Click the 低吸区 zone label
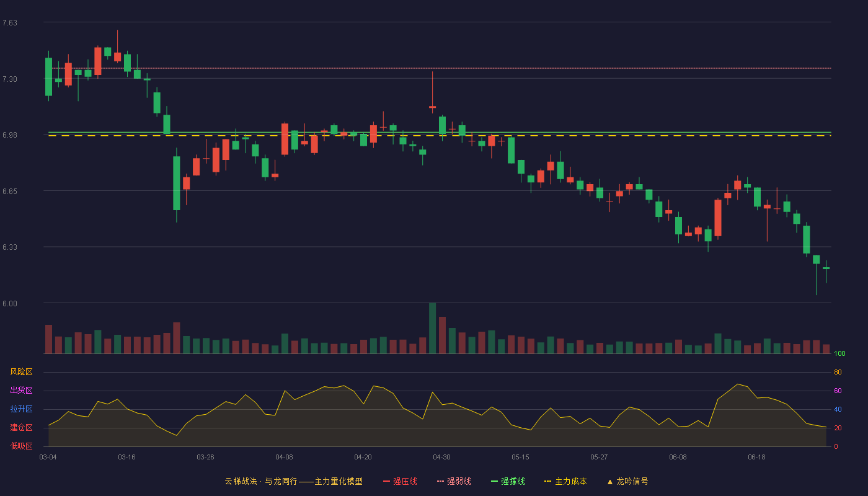 pos(21,446)
